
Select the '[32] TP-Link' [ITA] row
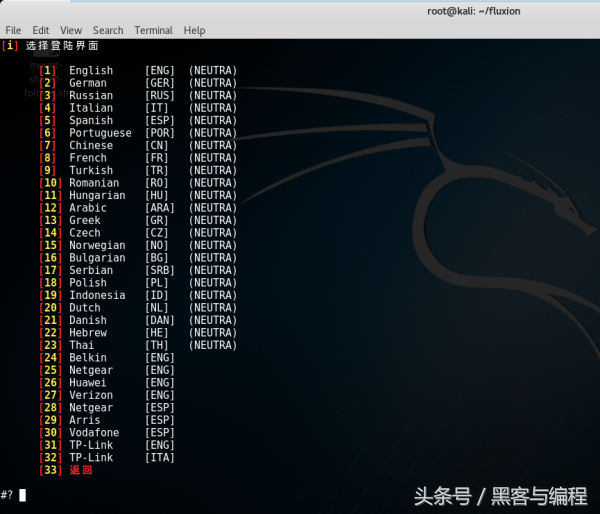107,458
